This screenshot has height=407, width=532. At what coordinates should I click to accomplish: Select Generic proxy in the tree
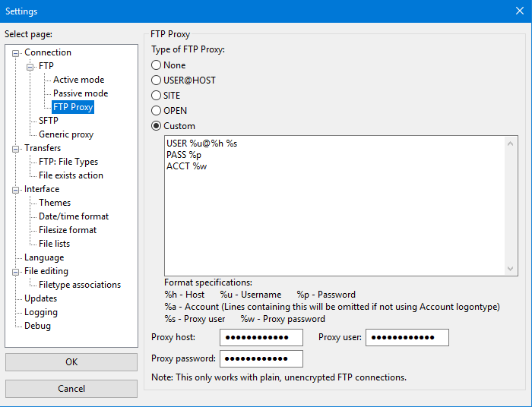pyautogui.click(x=66, y=134)
